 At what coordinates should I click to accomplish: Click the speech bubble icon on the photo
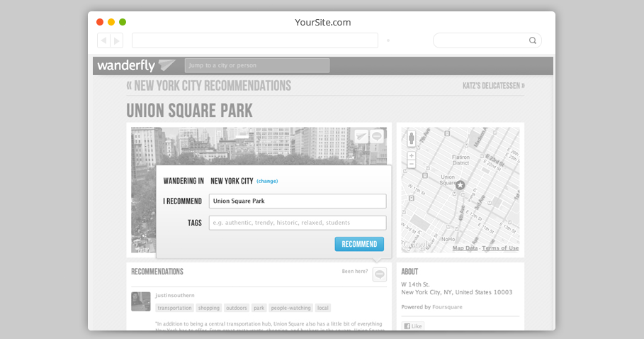(378, 136)
